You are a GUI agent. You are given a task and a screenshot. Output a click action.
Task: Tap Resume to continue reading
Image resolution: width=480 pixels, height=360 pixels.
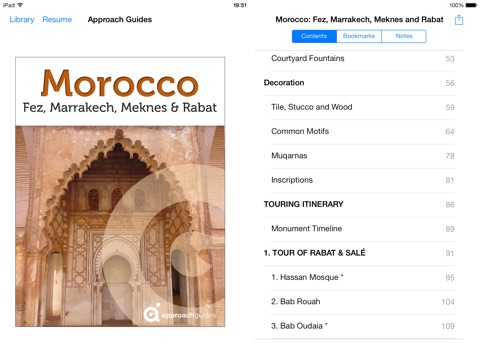[57, 20]
